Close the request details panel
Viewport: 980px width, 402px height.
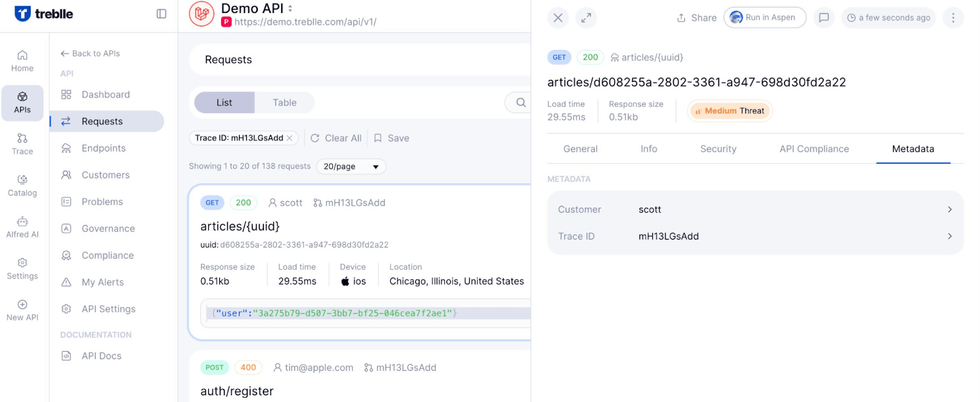point(558,18)
